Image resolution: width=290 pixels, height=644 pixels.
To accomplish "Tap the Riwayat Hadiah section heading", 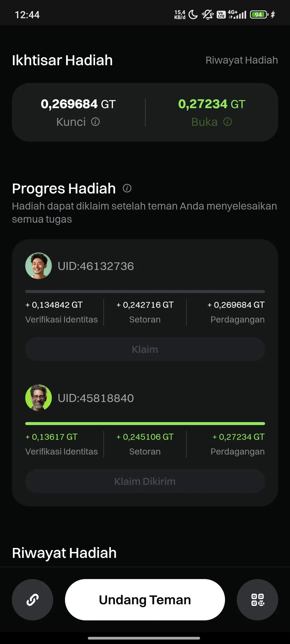I will click(64, 553).
